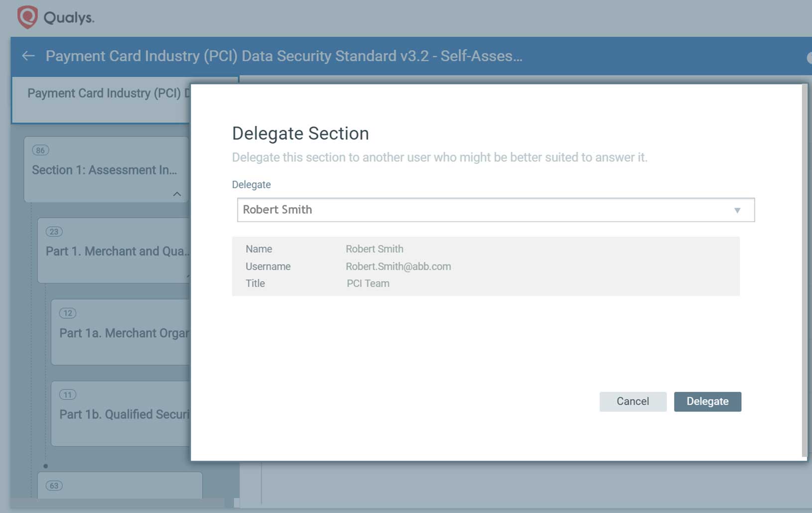Click the Cancel button
This screenshot has height=513, width=812.
click(x=633, y=401)
